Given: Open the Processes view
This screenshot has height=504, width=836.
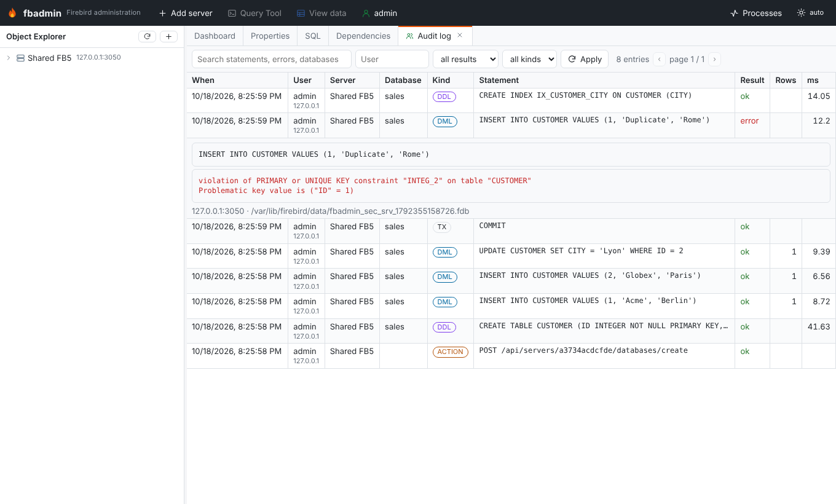Looking at the screenshot, I should click(x=755, y=13).
